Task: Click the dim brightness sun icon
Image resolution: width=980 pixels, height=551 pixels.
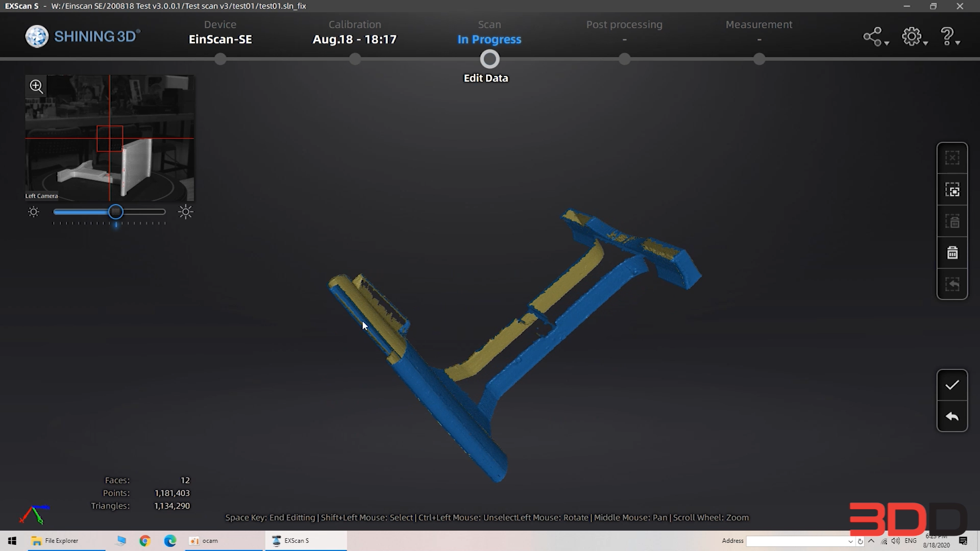Action: click(x=34, y=212)
